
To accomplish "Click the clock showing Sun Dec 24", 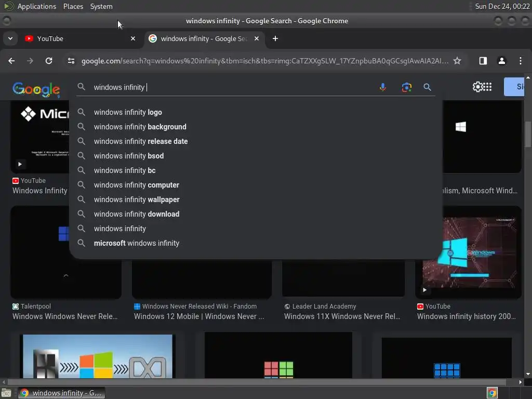I will tap(502, 6).
